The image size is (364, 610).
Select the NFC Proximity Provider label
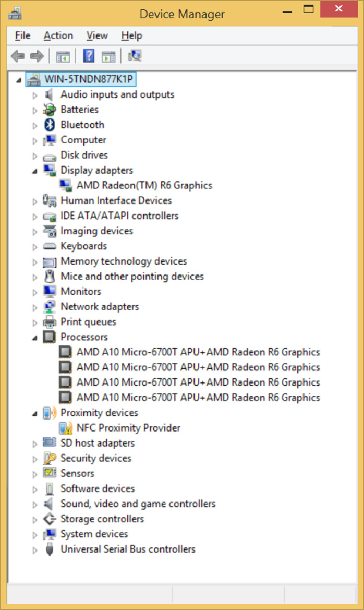point(128,428)
